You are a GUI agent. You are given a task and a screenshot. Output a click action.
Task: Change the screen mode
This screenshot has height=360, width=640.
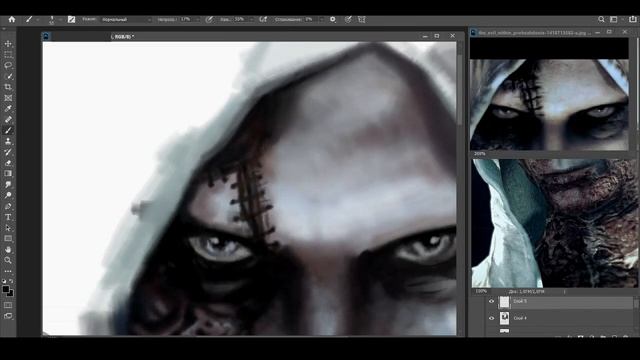pyautogui.click(x=8, y=316)
